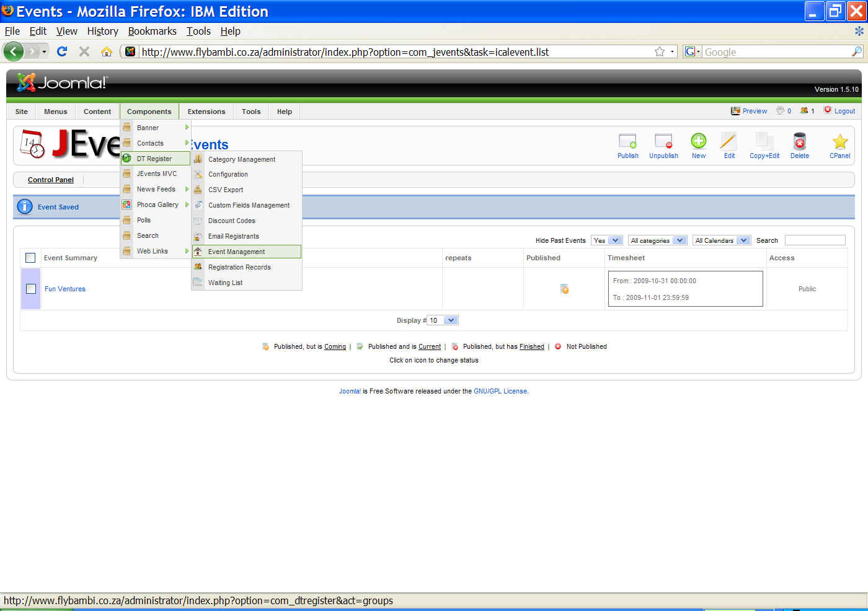The width and height of the screenshot is (868, 611).
Task: Click the Copy+Edit toolbar icon
Action: [x=764, y=142]
